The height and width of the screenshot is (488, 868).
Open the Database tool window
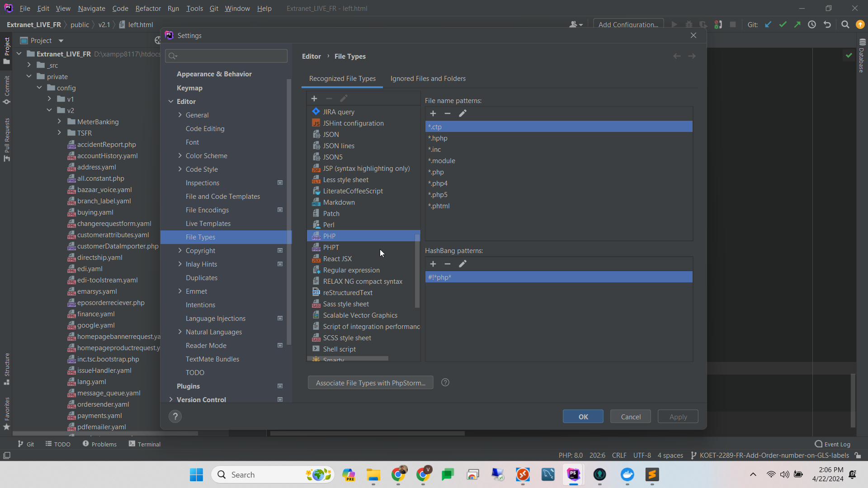[x=862, y=56]
